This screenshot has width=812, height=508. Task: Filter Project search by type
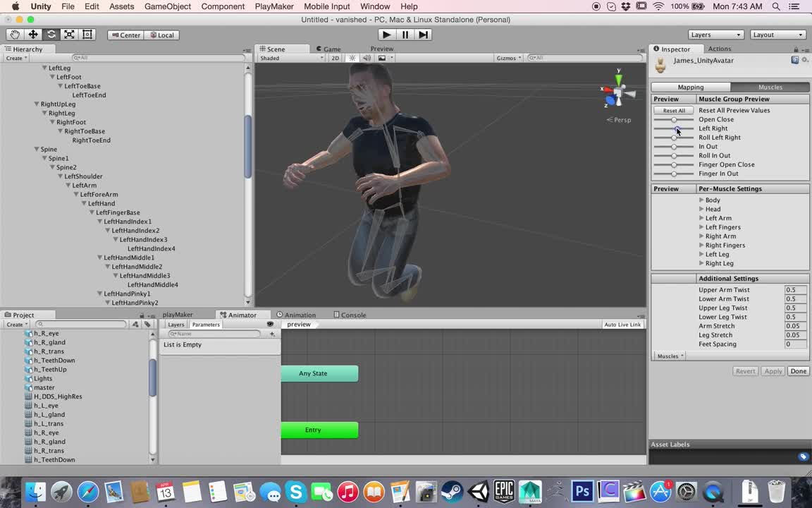tap(135, 325)
